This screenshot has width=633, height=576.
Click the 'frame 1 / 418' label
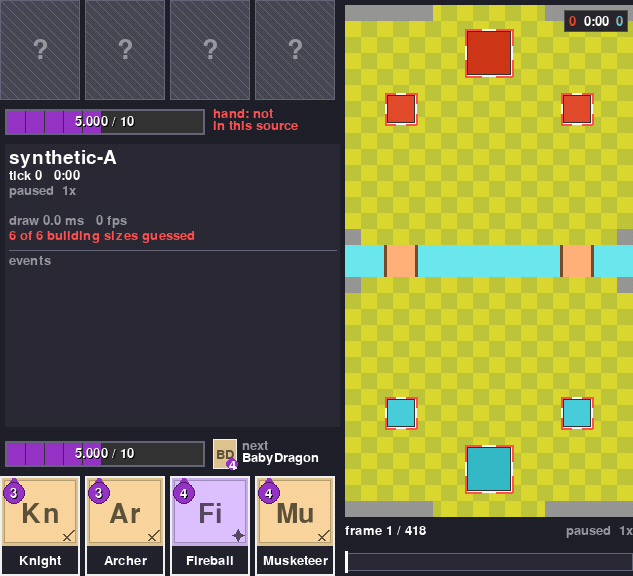pyautogui.click(x=386, y=530)
